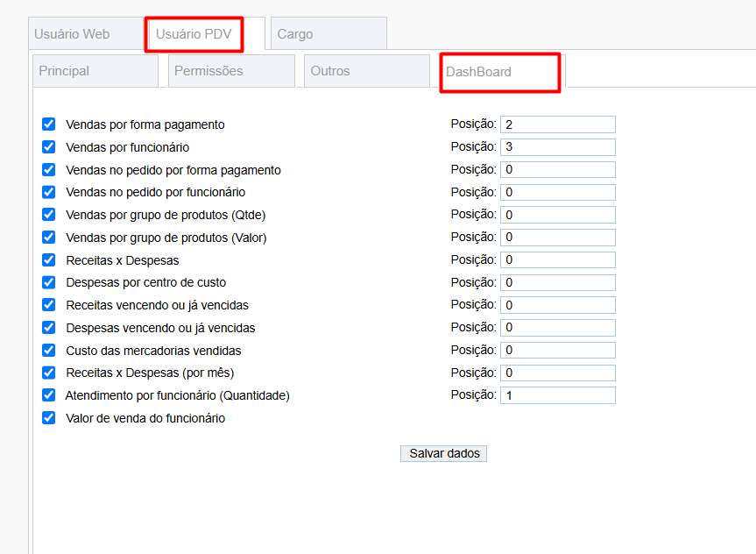Switch to the Outros sub-tab
Screen dimensions: 756x554
click(367, 71)
